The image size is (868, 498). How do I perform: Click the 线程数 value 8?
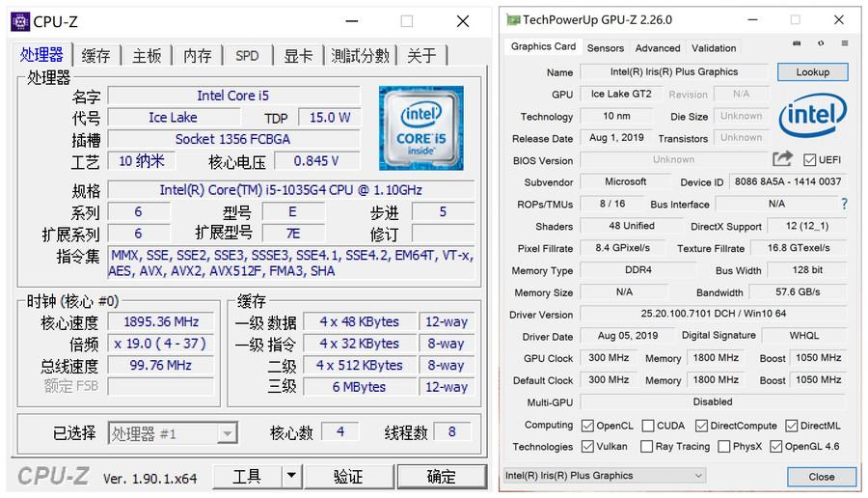click(452, 432)
